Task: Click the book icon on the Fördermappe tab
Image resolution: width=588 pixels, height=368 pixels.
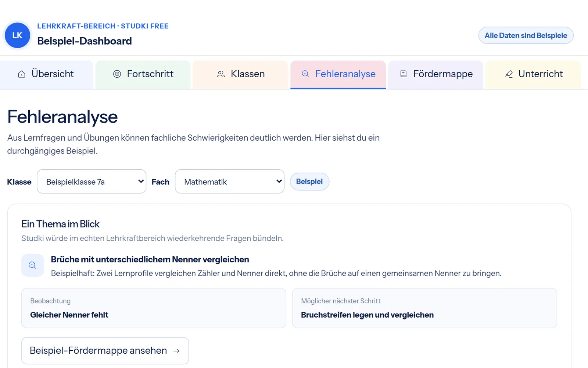Action: [404, 74]
